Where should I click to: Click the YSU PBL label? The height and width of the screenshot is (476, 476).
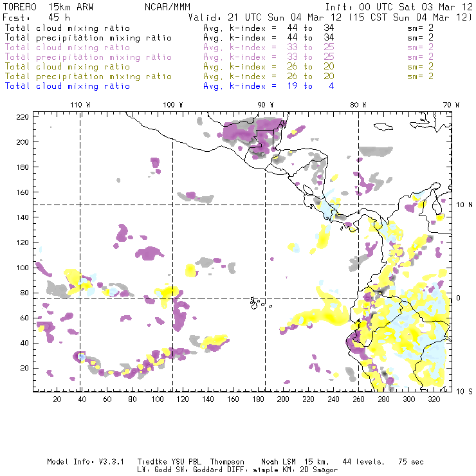pos(186,462)
